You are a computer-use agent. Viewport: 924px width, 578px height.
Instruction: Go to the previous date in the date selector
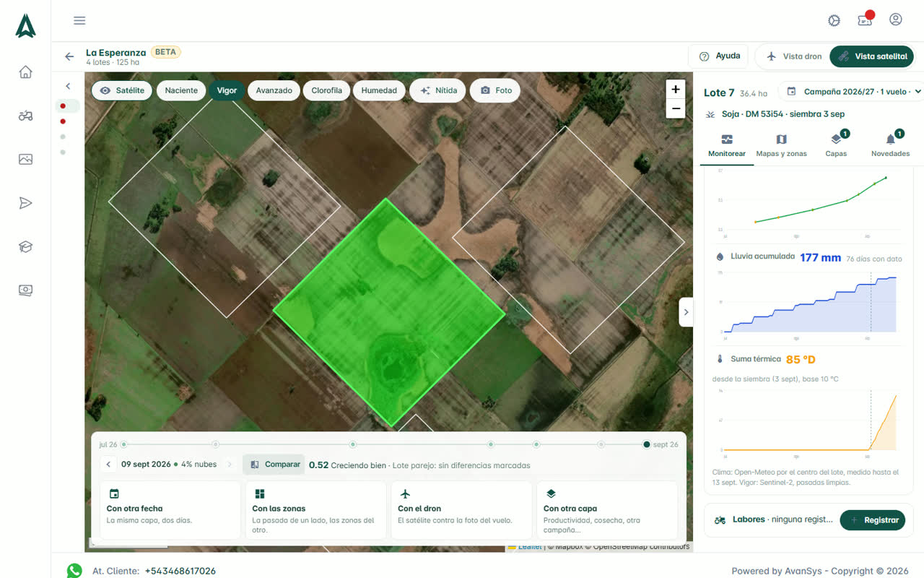108,465
